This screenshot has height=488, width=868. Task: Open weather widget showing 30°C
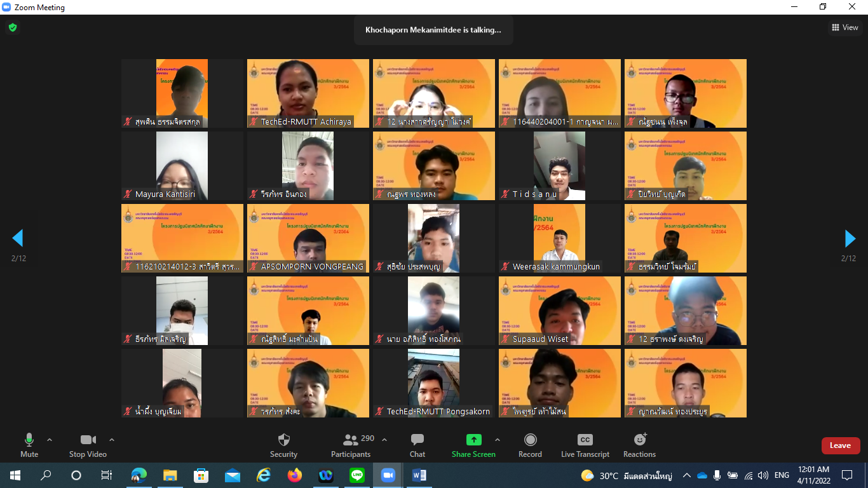pos(626,475)
